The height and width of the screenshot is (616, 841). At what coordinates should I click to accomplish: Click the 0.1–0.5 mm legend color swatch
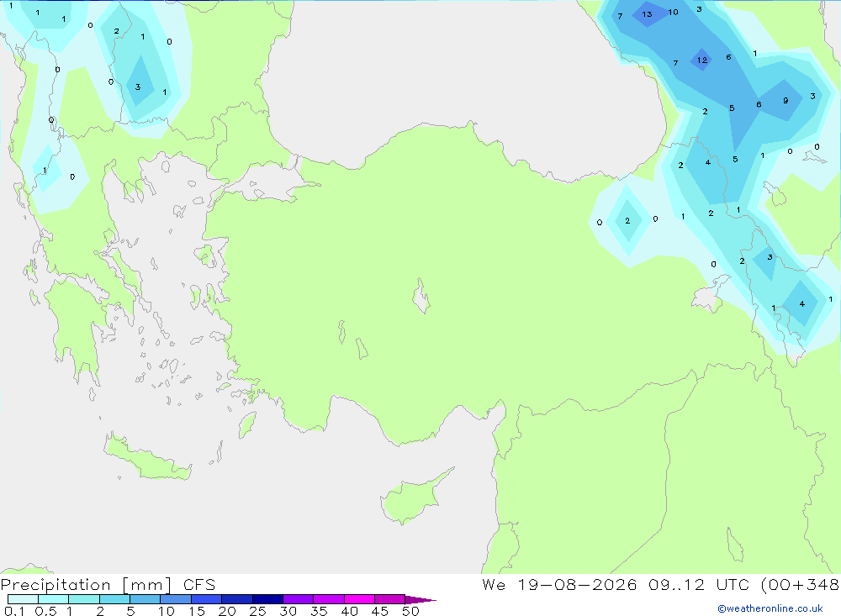coord(23,599)
